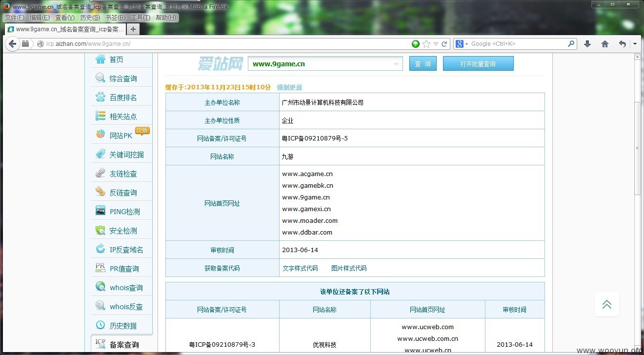The image size is (644, 355).
Task: Open a new tab with plus button
Action: coord(133,29)
